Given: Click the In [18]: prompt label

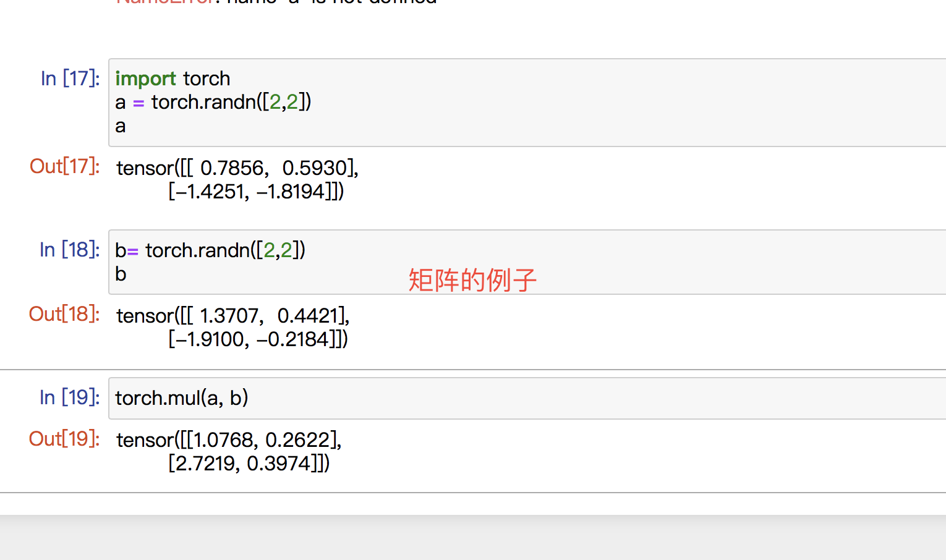Looking at the screenshot, I should 69,250.
